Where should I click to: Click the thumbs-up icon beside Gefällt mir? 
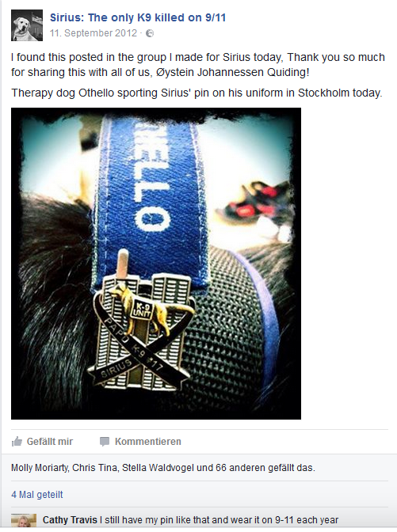click(17, 442)
